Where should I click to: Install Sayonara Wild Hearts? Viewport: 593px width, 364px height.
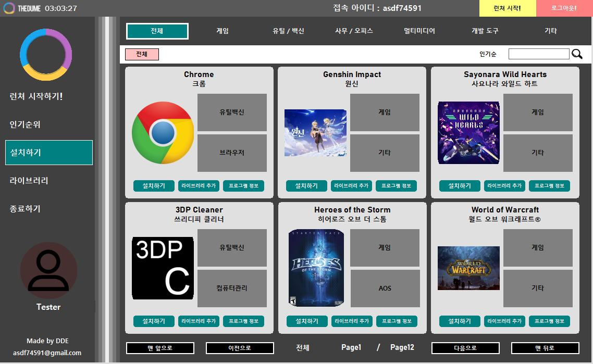pos(460,186)
